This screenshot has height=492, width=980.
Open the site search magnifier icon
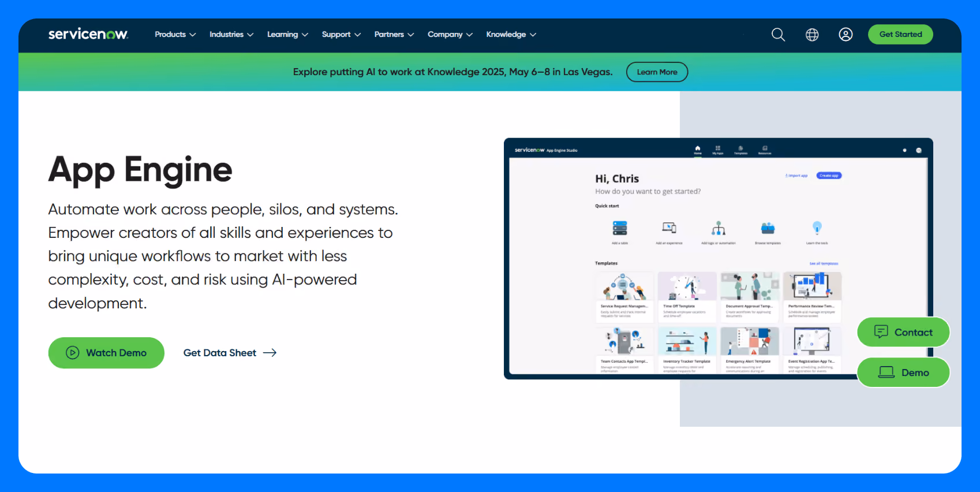[x=778, y=35]
